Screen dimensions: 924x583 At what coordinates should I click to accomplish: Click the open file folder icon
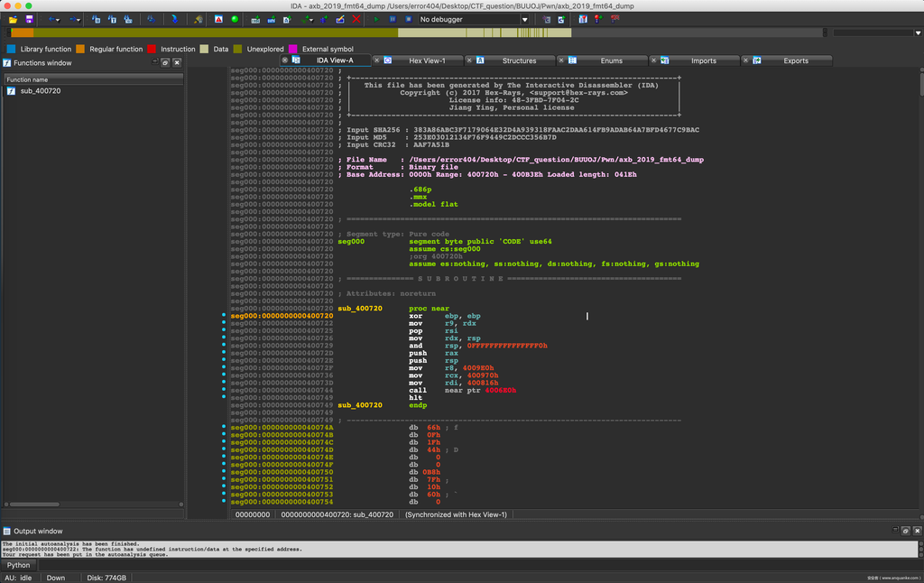click(x=14, y=19)
